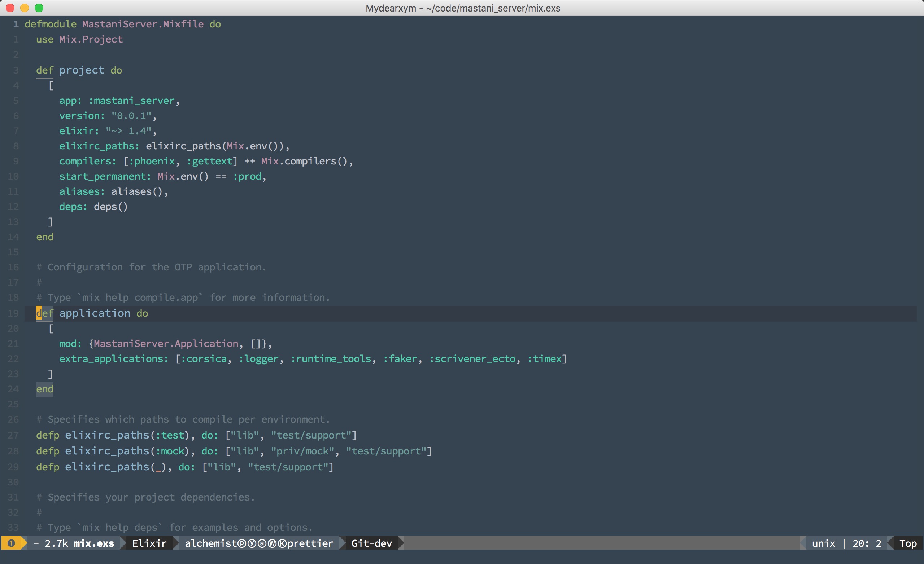Click the alchemist minor mode indicator

(x=211, y=543)
